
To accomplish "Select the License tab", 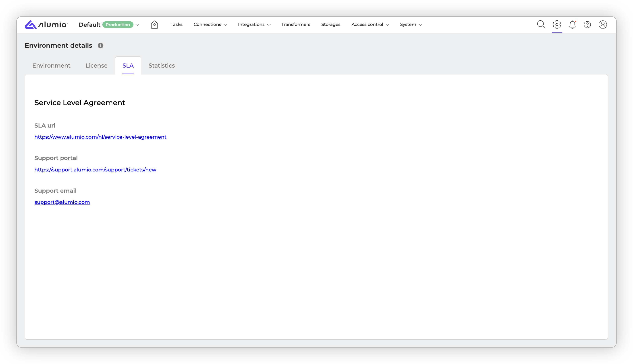I will coord(96,65).
